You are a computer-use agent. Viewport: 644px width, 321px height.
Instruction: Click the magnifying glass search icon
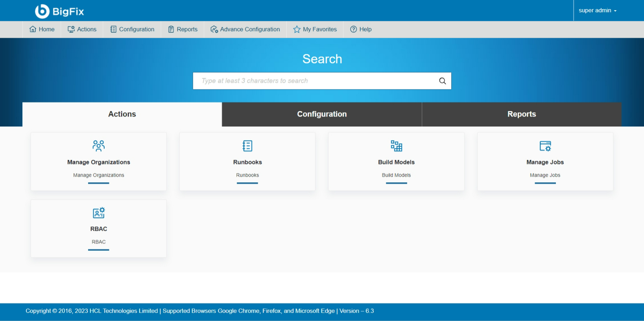[443, 81]
